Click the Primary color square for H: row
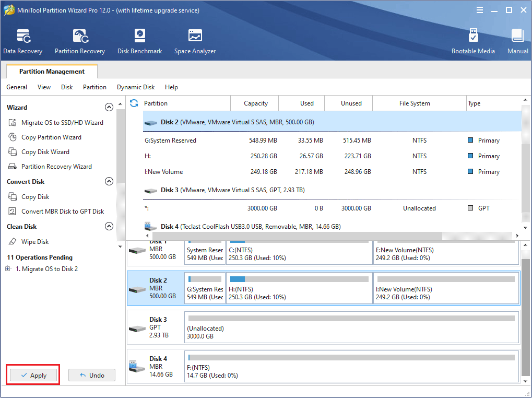This screenshot has width=532, height=398. pyautogui.click(x=470, y=156)
